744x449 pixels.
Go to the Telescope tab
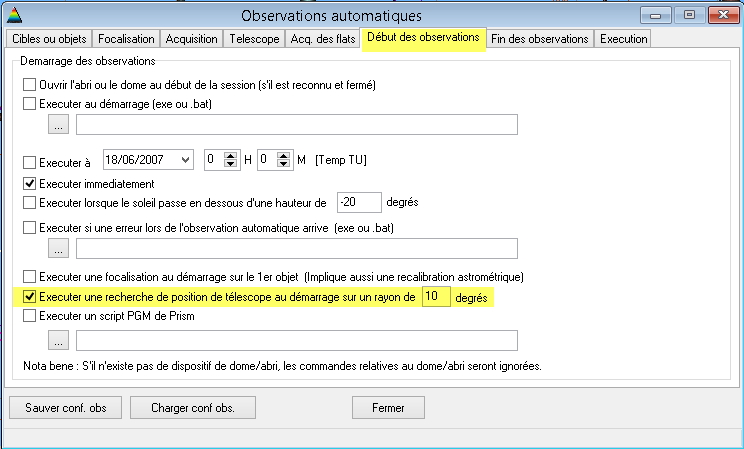pos(254,39)
